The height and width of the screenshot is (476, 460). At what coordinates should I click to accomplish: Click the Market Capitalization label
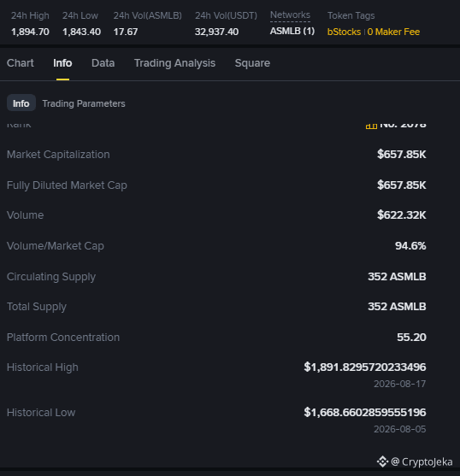[58, 155]
